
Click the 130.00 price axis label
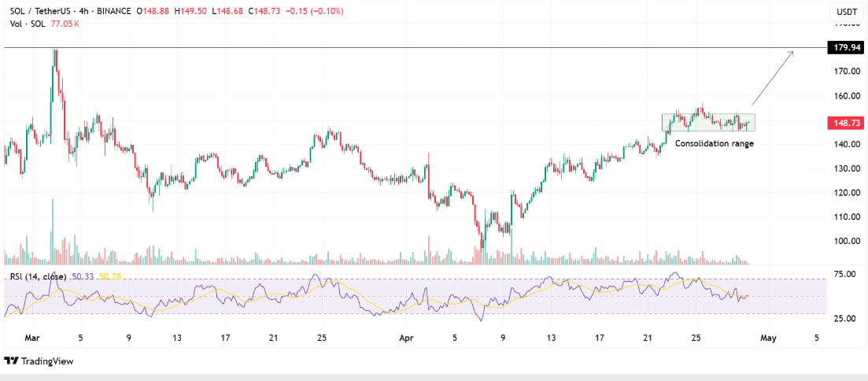click(848, 168)
